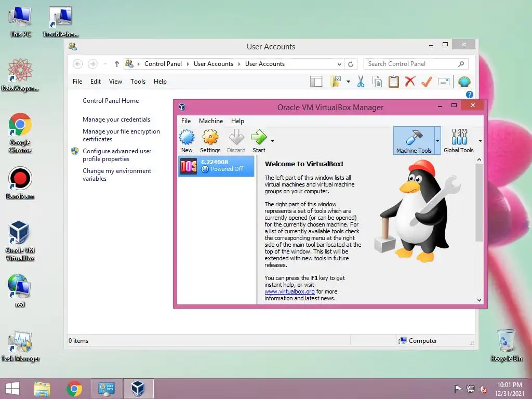Image resolution: width=532 pixels, height=399 pixels.
Task: Open Configure advanced user profile properties
Action: tap(117, 155)
